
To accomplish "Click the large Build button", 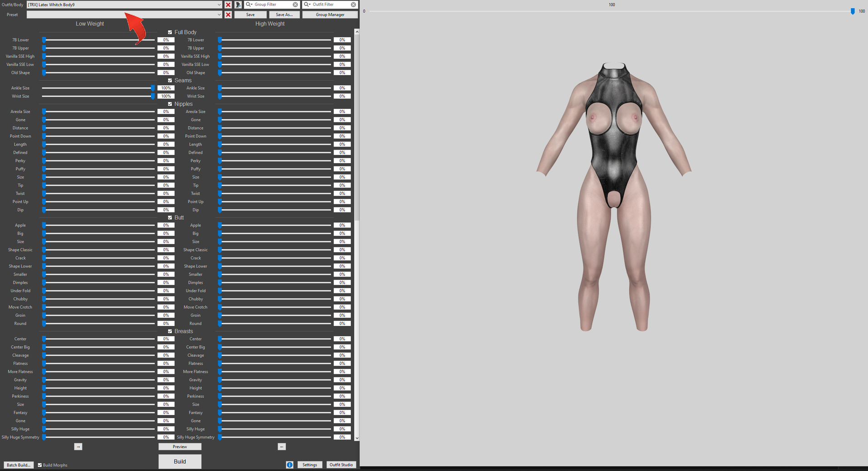I will 180,462.
